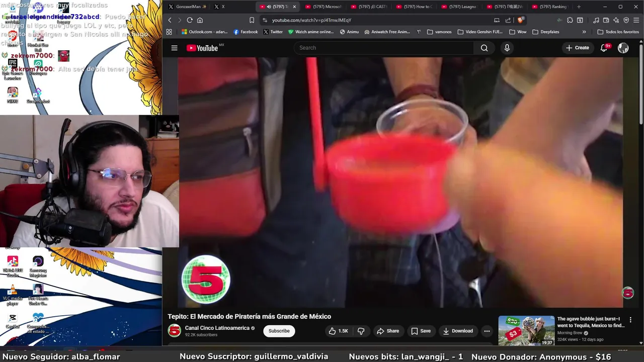This screenshot has width=644, height=362.
Task: Save the video to a playlist
Action: pyautogui.click(x=421, y=331)
